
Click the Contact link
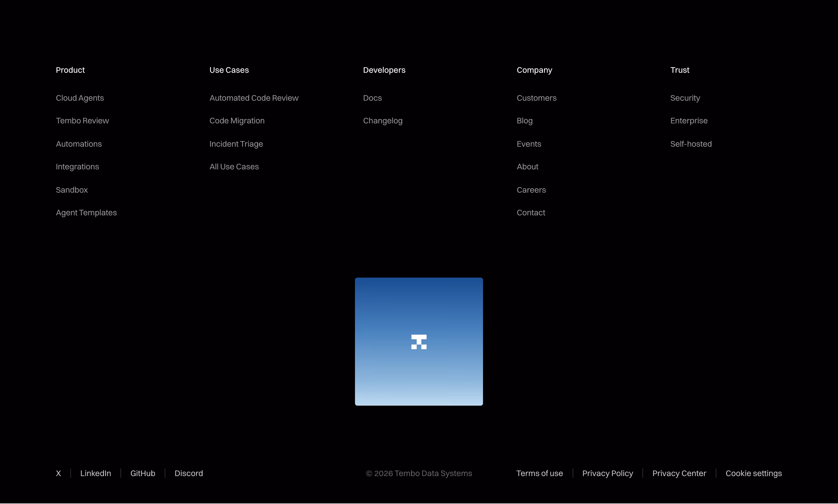pyautogui.click(x=531, y=213)
